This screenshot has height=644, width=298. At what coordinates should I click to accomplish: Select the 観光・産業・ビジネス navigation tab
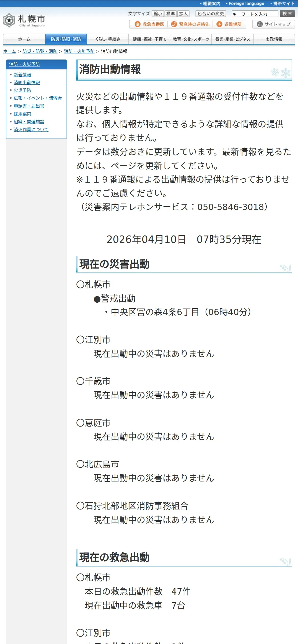(233, 39)
